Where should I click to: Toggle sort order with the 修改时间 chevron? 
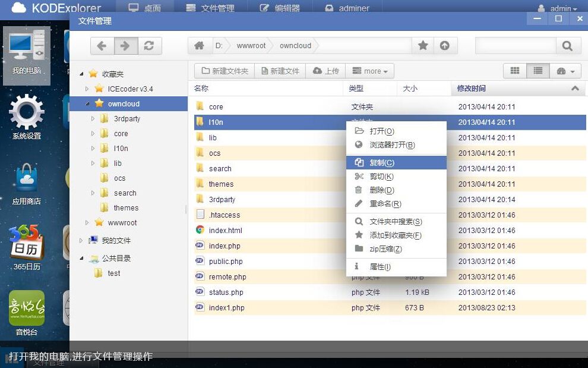tap(574, 88)
